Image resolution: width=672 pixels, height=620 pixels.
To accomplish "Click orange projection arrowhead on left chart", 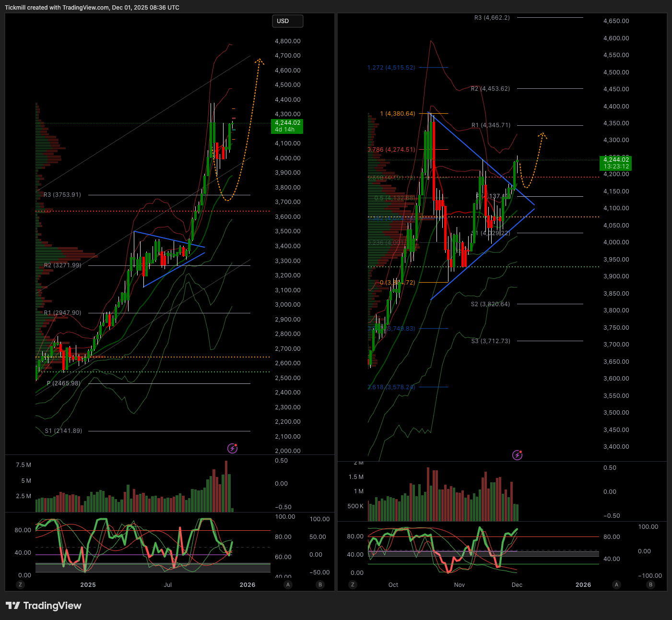I will pos(259,60).
